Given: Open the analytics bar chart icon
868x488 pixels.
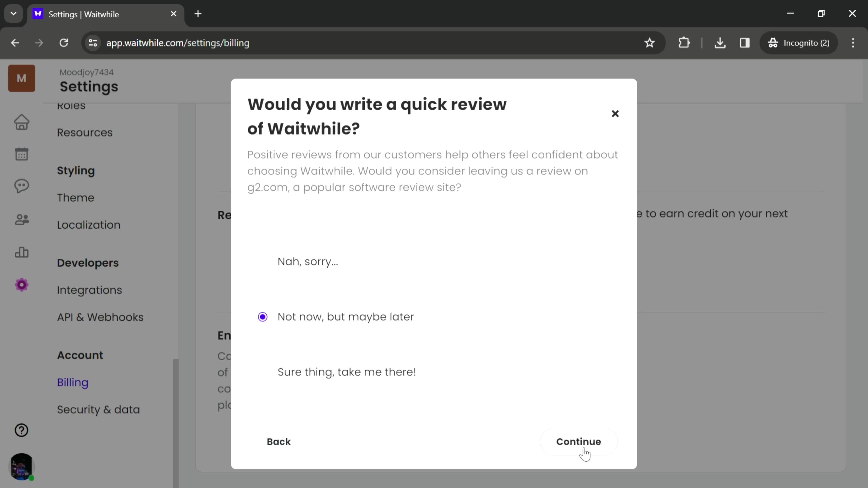Looking at the screenshot, I should click(x=21, y=252).
